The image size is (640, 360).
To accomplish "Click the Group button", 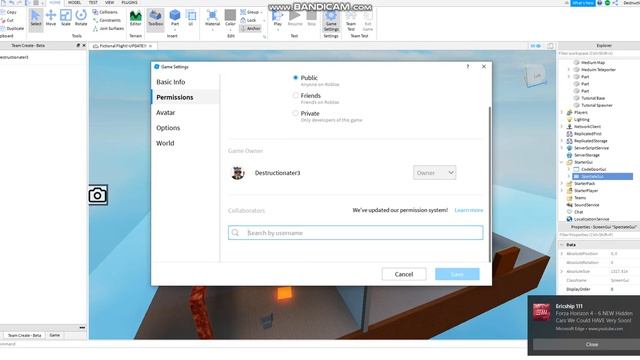I will (250, 12).
